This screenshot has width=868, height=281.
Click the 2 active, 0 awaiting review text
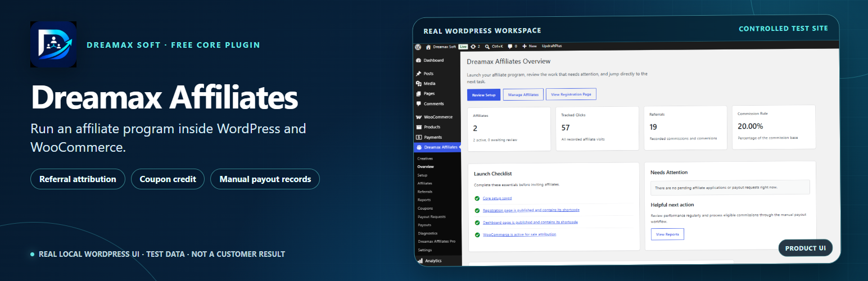click(495, 139)
